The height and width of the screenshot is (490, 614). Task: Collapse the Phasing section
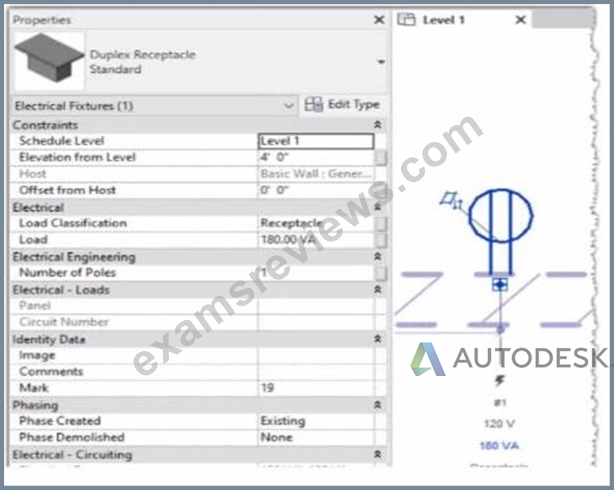tap(377, 405)
